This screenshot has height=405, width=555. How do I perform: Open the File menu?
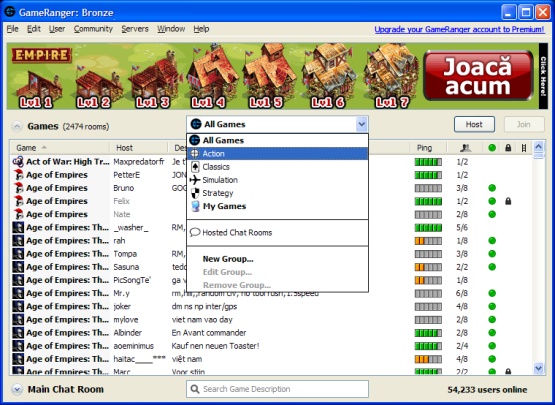[x=12, y=29]
